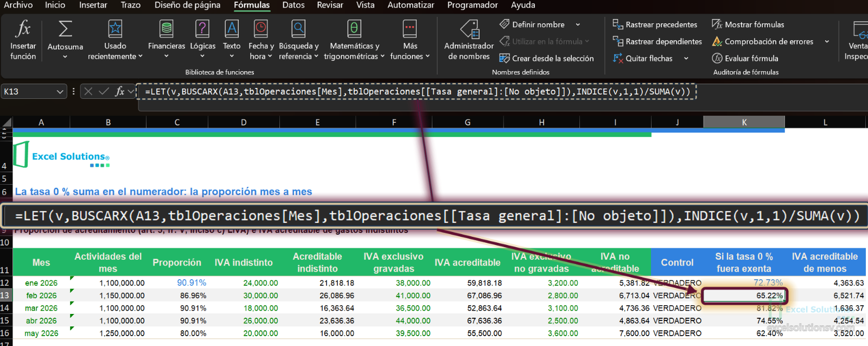Switch to the Inicio tab
The width and height of the screenshot is (868, 346).
tap(55, 5)
